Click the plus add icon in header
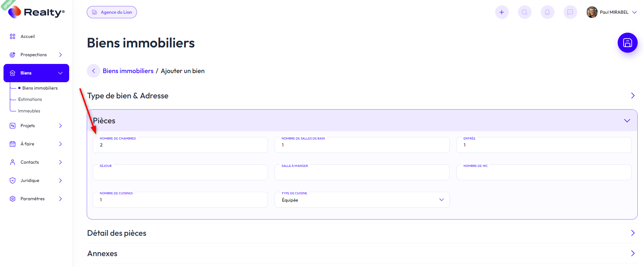This screenshot has height=267, width=644. [501, 12]
